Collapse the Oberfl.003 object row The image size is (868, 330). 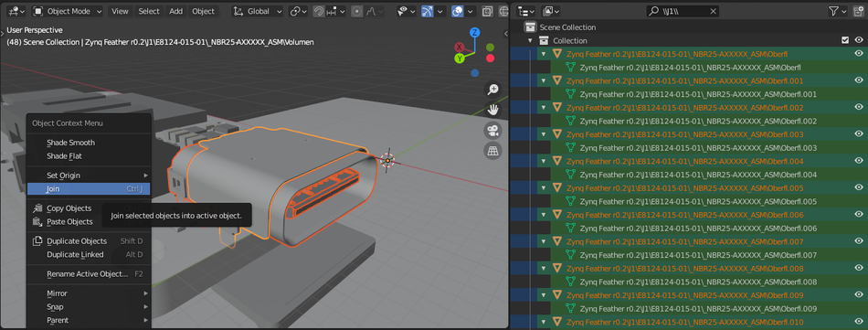(x=544, y=134)
